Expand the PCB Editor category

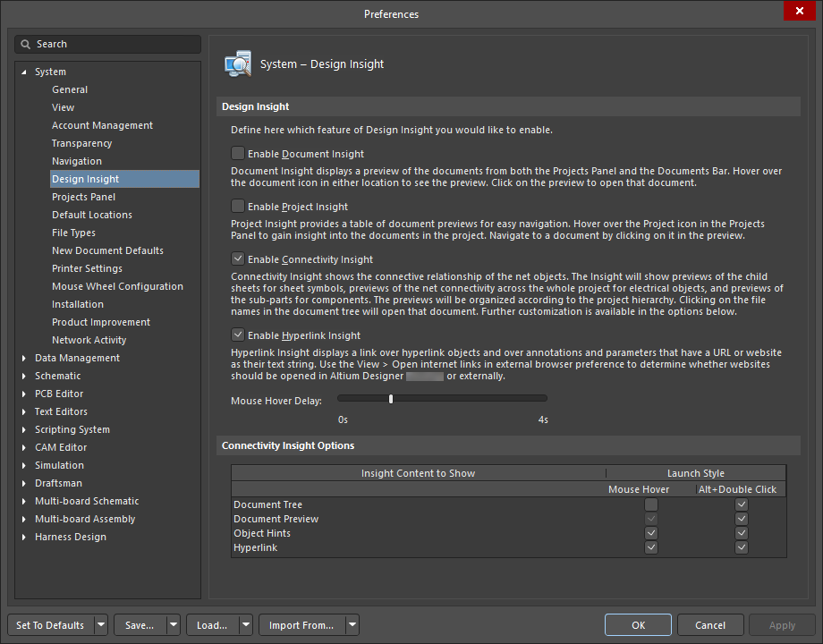(x=24, y=394)
